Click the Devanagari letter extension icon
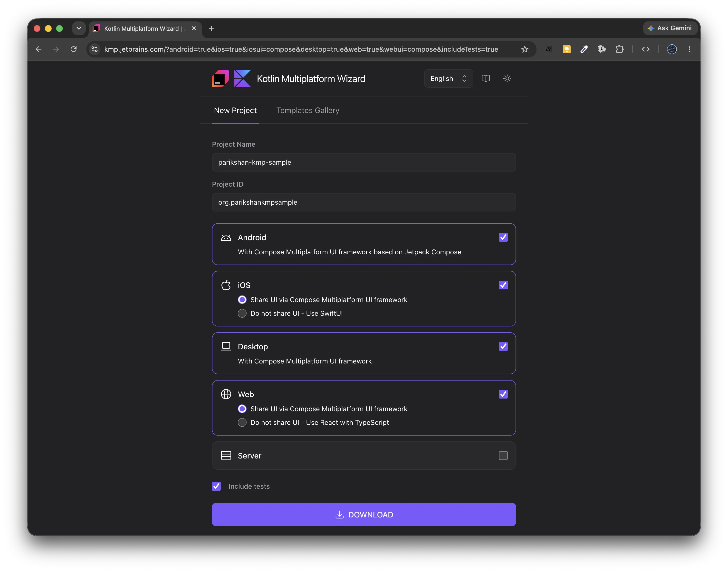The height and width of the screenshot is (572, 728). [x=549, y=49]
